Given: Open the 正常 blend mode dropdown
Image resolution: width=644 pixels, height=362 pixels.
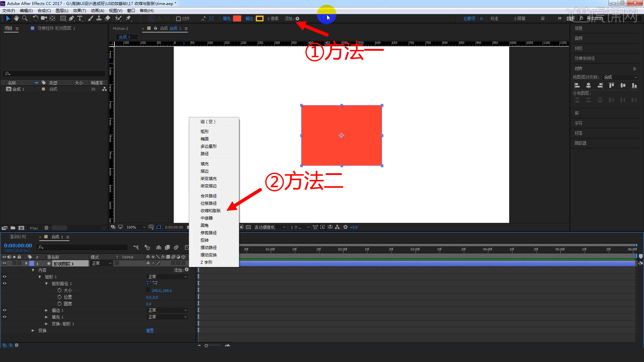Looking at the screenshot, I should tap(101, 263).
